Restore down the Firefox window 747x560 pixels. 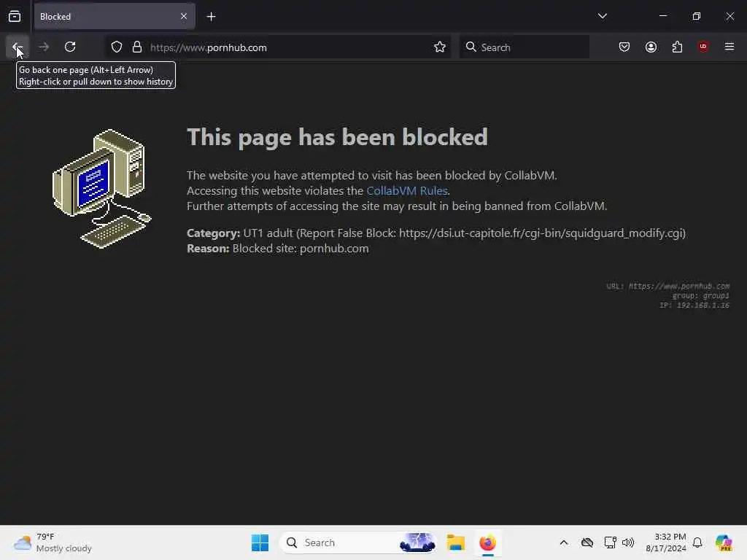697,16
